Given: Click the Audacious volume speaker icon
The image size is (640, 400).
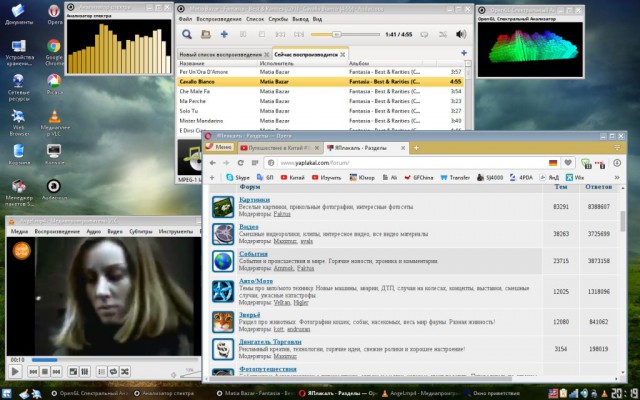Looking at the screenshot, I should coord(461,35).
